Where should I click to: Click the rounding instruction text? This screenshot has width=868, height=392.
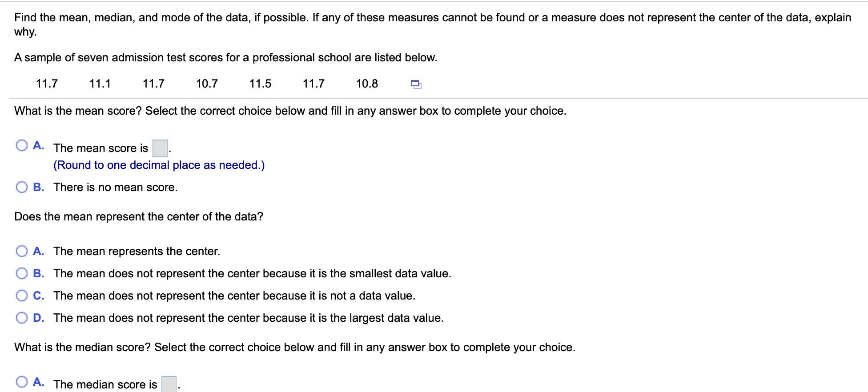(x=159, y=165)
